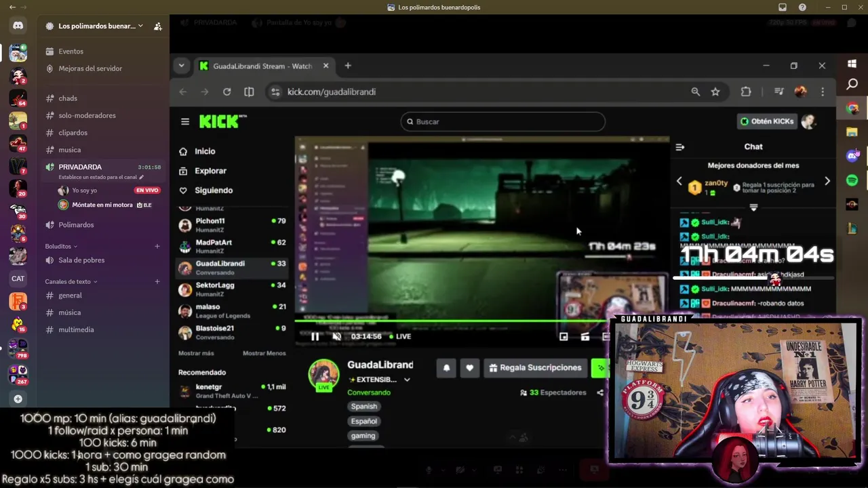
Task: Click Mostrar más under followed channels
Action: click(196, 353)
